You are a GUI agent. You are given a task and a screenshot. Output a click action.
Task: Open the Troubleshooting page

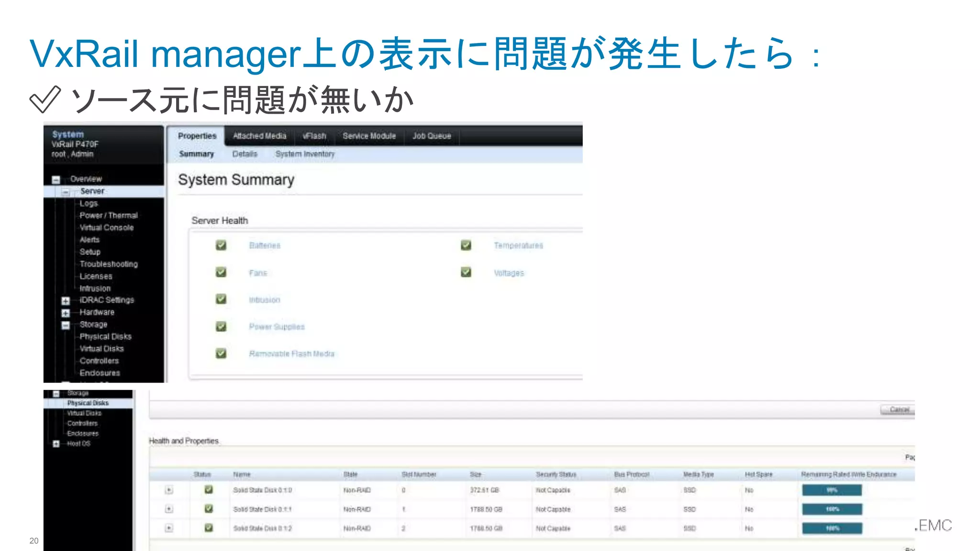[109, 264]
